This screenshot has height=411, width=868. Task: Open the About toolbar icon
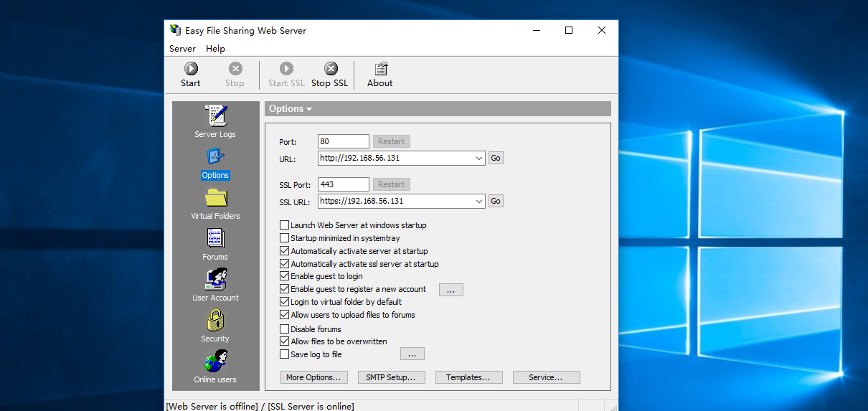point(380,69)
